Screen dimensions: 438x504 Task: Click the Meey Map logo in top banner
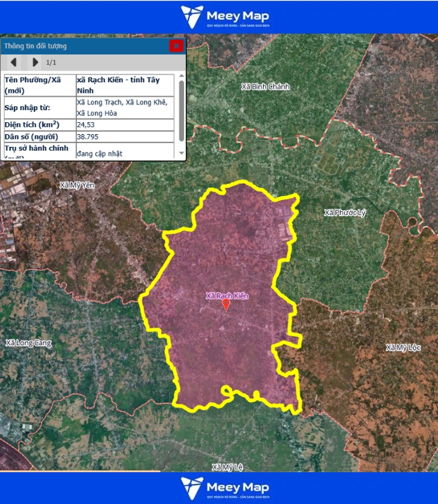(225, 17)
